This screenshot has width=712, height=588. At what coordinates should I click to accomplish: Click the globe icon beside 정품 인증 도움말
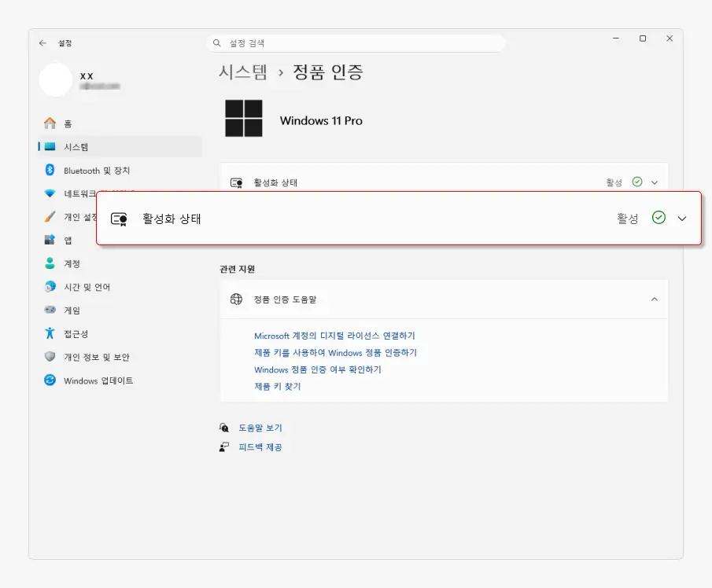coord(236,300)
